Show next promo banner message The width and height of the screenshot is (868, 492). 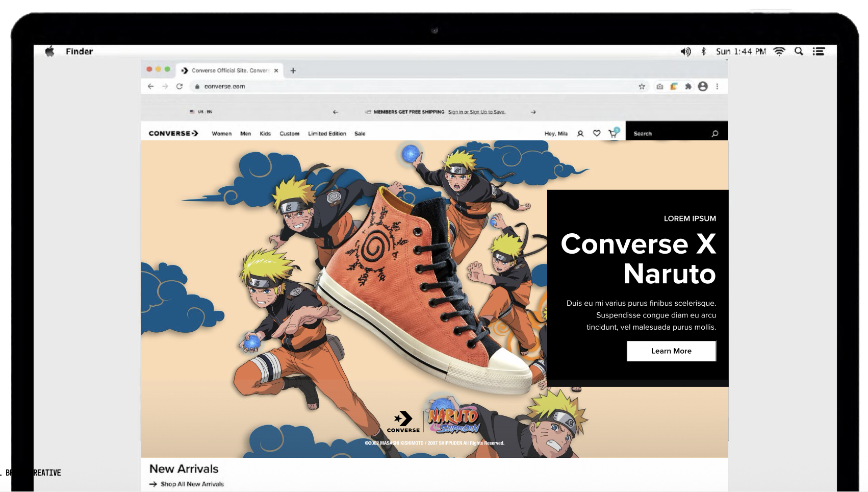[533, 112]
